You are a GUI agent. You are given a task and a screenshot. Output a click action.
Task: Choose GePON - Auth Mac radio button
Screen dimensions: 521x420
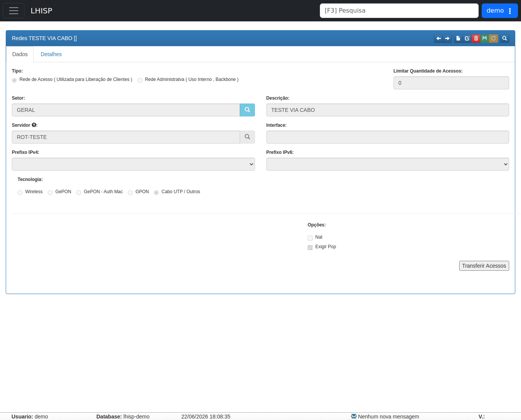[79, 192]
